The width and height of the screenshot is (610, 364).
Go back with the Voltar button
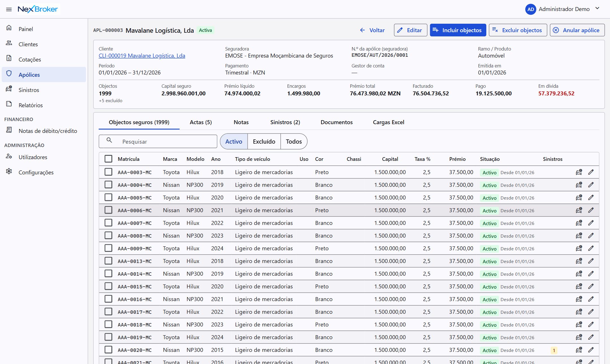tap(372, 30)
